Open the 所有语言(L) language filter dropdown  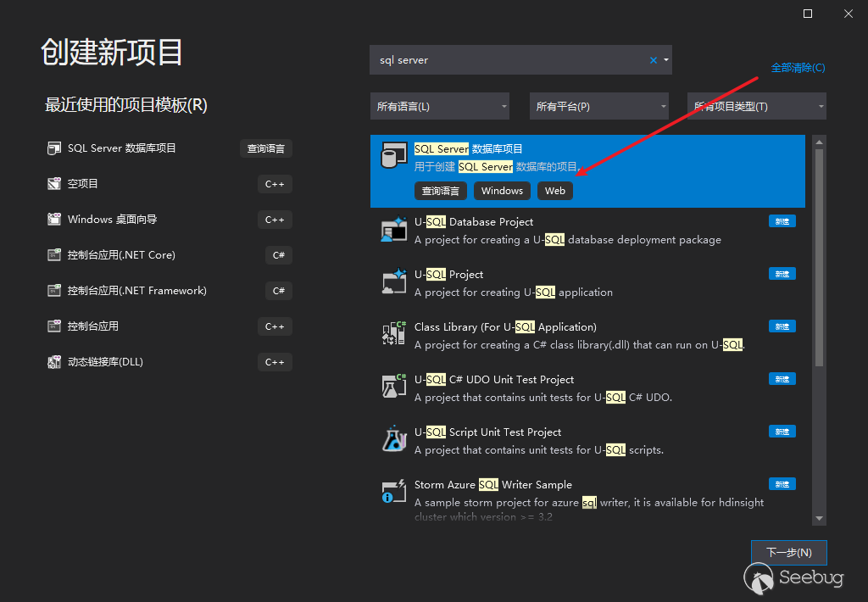440,106
